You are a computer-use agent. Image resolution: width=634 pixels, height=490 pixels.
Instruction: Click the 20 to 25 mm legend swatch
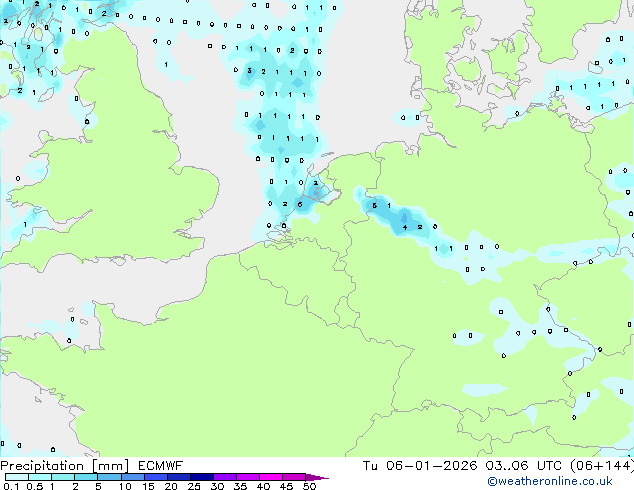pos(178,477)
